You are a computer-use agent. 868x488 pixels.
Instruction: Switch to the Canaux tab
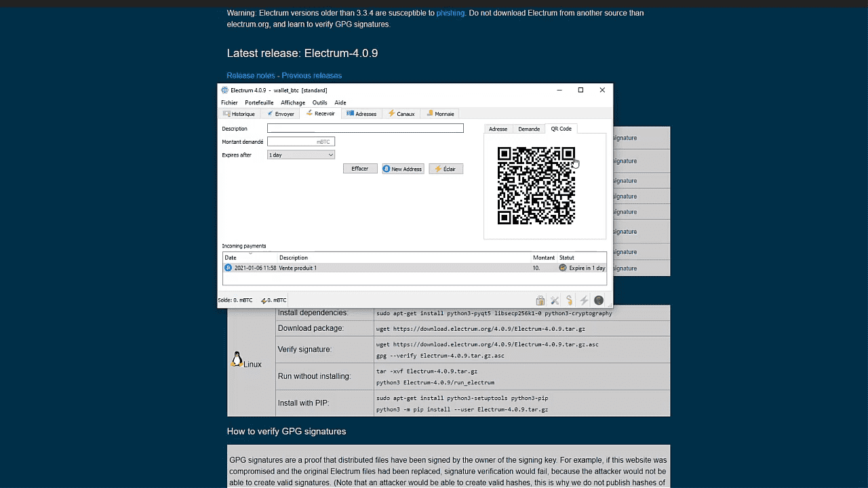click(401, 114)
